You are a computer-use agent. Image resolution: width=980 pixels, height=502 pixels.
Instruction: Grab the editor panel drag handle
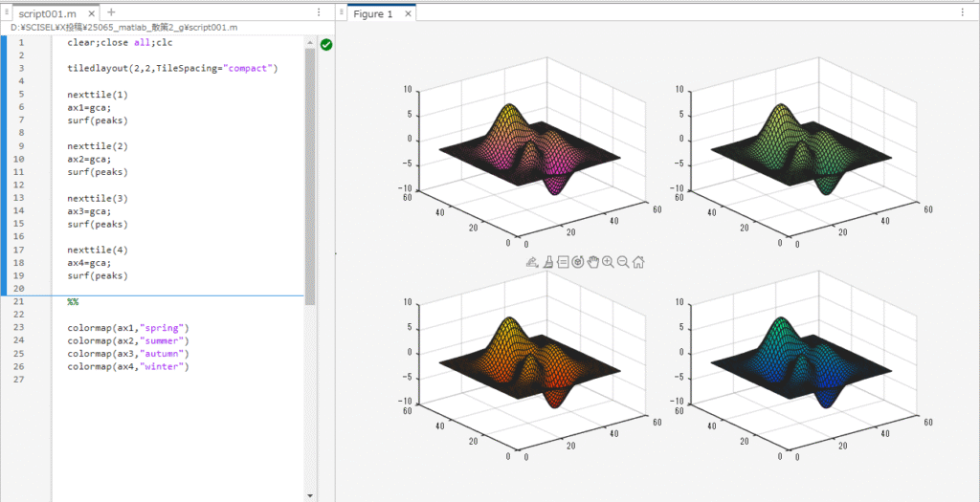(x=7, y=12)
